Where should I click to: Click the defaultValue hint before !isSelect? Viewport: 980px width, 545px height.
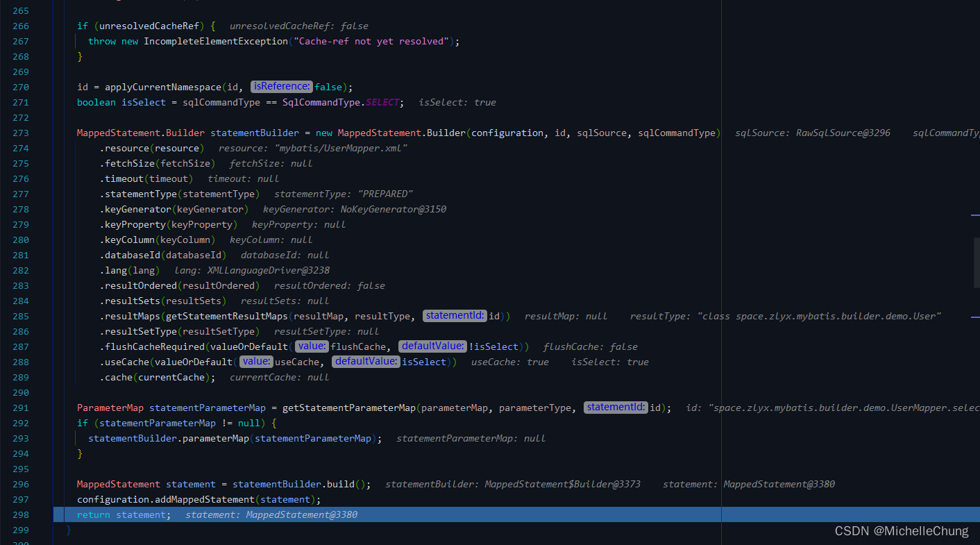pos(433,346)
